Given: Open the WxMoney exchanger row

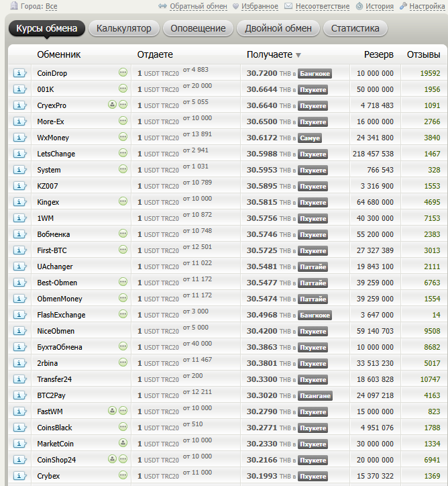Looking at the screenshot, I should coord(227,138).
